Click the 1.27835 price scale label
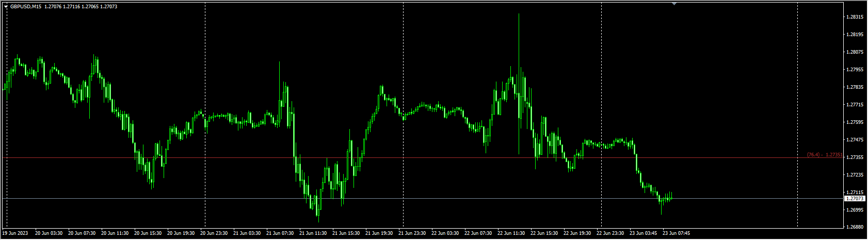 [855, 87]
